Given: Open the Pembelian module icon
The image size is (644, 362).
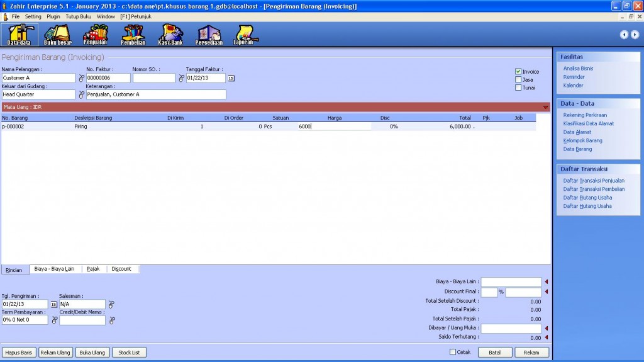Looking at the screenshot, I should click(133, 34).
